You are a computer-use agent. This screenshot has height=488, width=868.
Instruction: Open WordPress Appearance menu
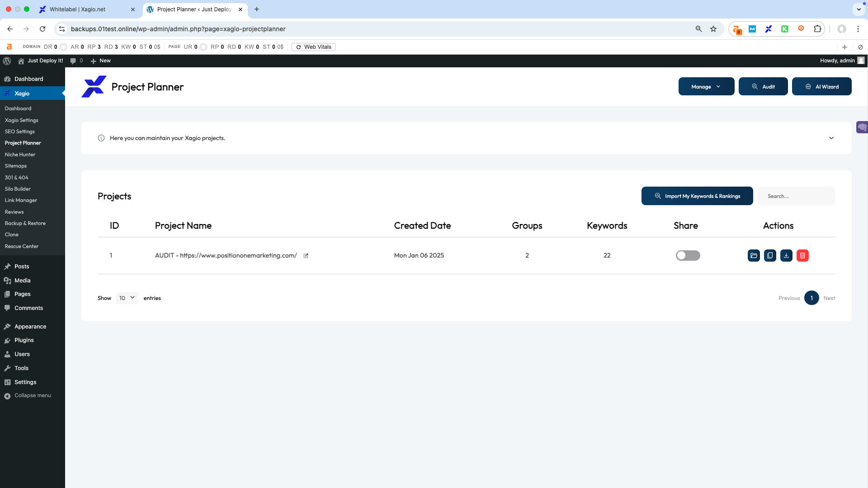30,327
